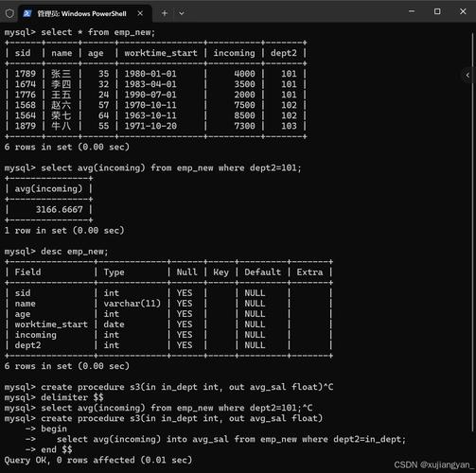Open a new tab with plus button
The image size is (476, 473).
tap(165, 13)
